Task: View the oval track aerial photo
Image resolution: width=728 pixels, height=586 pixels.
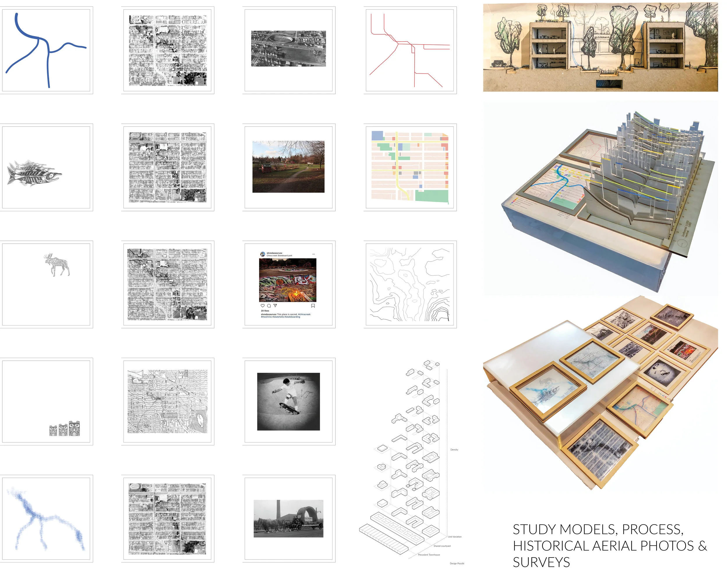Action: (288, 49)
